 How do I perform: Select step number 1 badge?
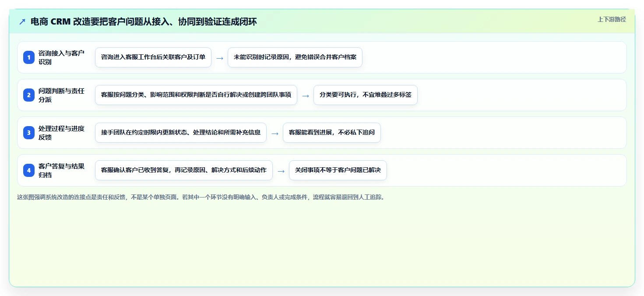pyautogui.click(x=29, y=57)
